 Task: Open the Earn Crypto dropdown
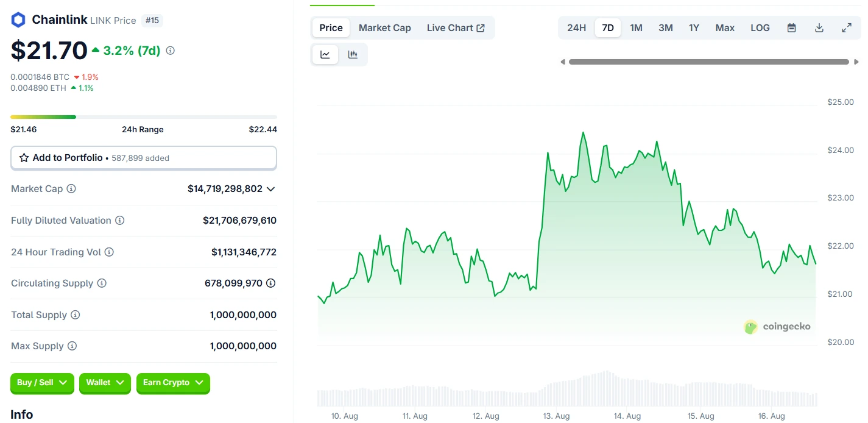(x=173, y=383)
